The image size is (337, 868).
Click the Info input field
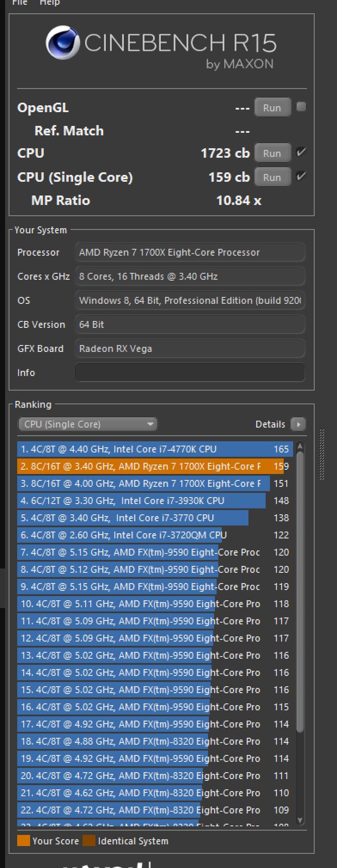[x=190, y=373]
